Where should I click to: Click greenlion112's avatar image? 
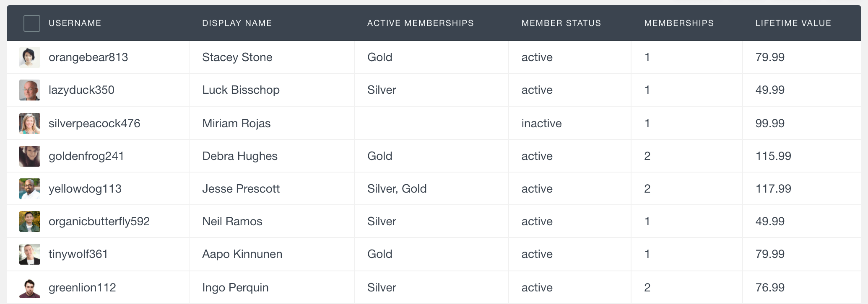pos(30,288)
